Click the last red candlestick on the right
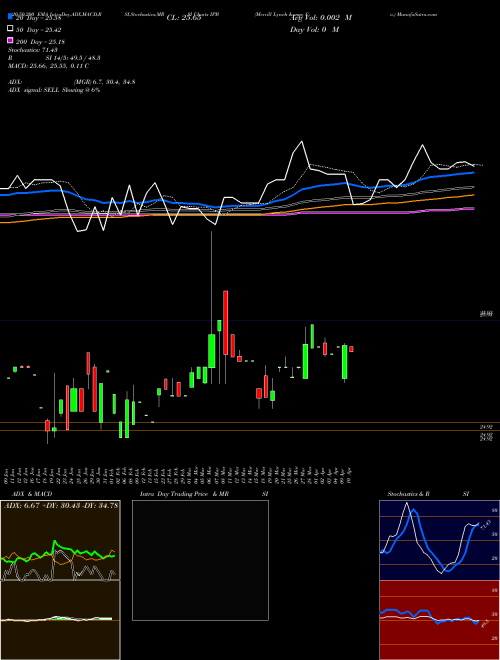Viewport: 500px width, 660px height. click(351, 349)
